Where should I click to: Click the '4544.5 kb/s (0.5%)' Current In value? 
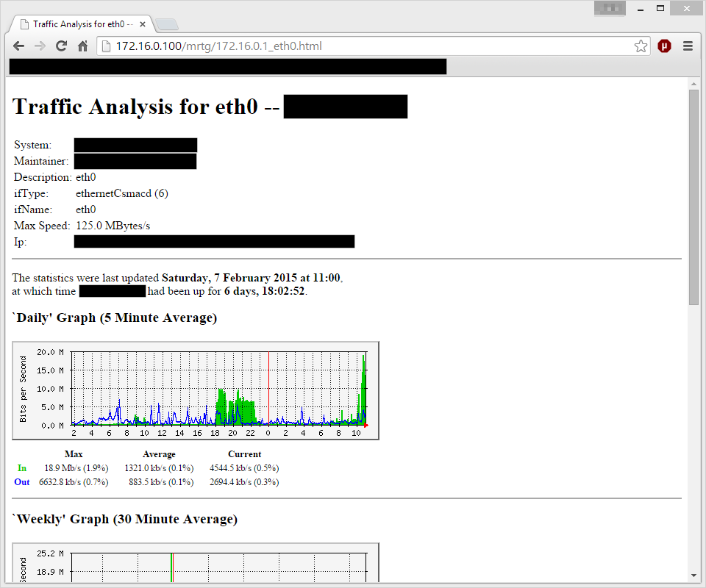[244, 468]
